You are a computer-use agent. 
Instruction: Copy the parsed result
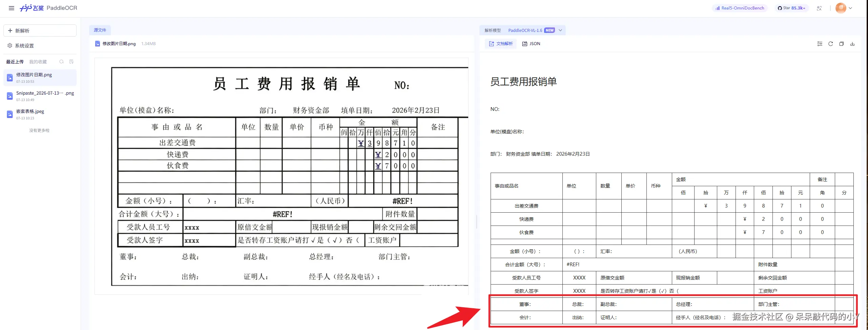pyautogui.click(x=842, y=44)
